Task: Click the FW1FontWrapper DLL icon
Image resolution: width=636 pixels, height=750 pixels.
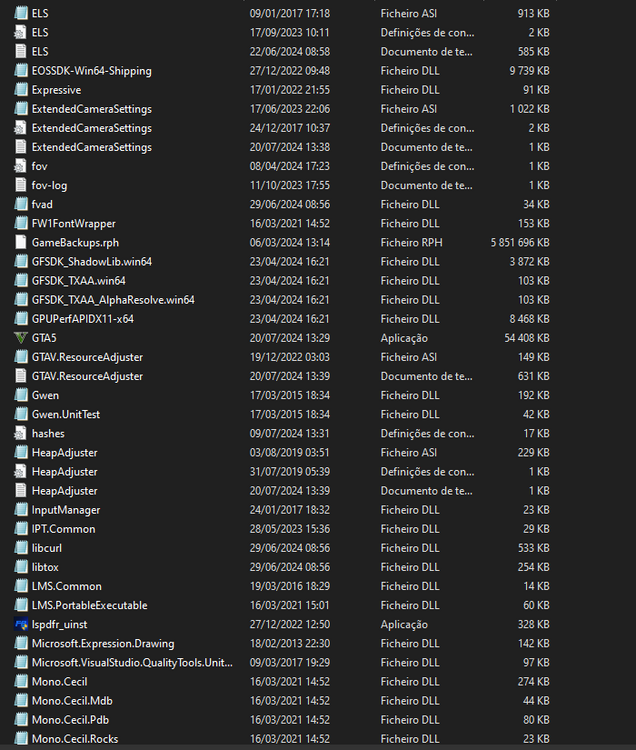Action: [21, 223]
